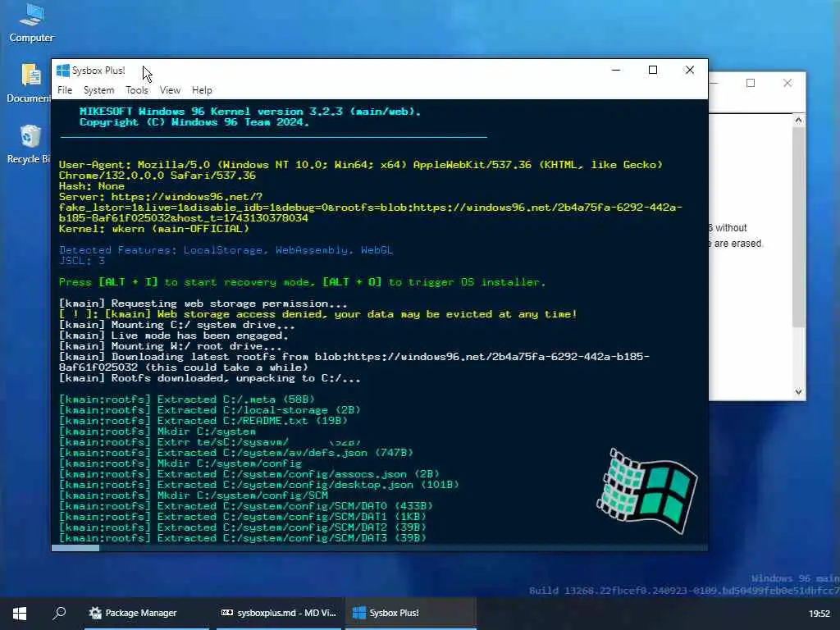Open the Help menu
Viewport: 840px width, 630px height.
(202, 90)
